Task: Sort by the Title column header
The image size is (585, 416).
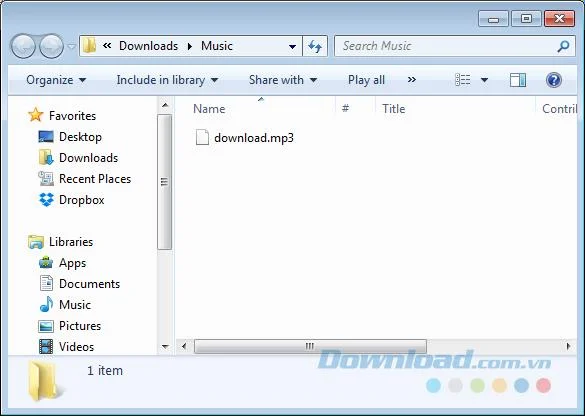Action: pyautogui.click(x=394, y=109)
